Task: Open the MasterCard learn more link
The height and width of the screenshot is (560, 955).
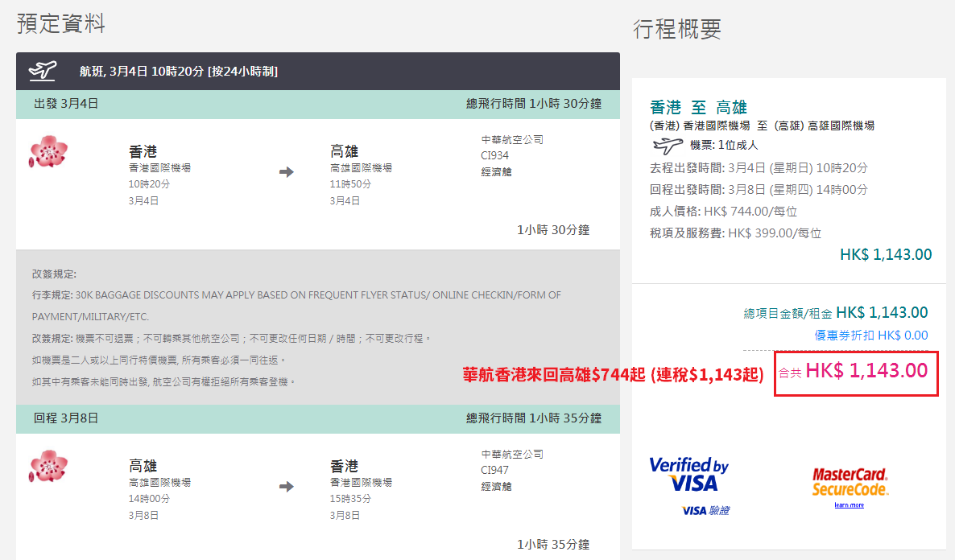Action: click(x=849, y=505)
